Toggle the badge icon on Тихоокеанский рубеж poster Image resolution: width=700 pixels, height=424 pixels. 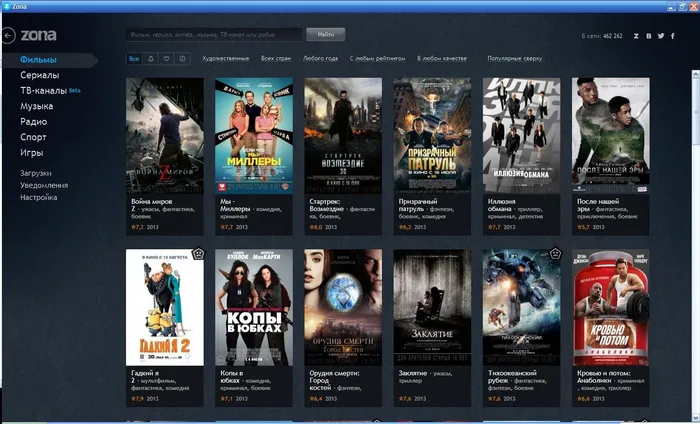click(x=555, y=254)
